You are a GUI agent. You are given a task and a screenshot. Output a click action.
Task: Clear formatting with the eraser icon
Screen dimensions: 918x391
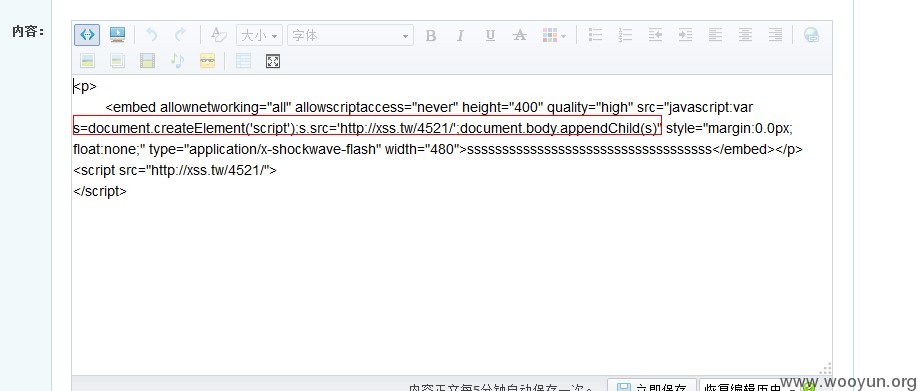click(218, 35)
